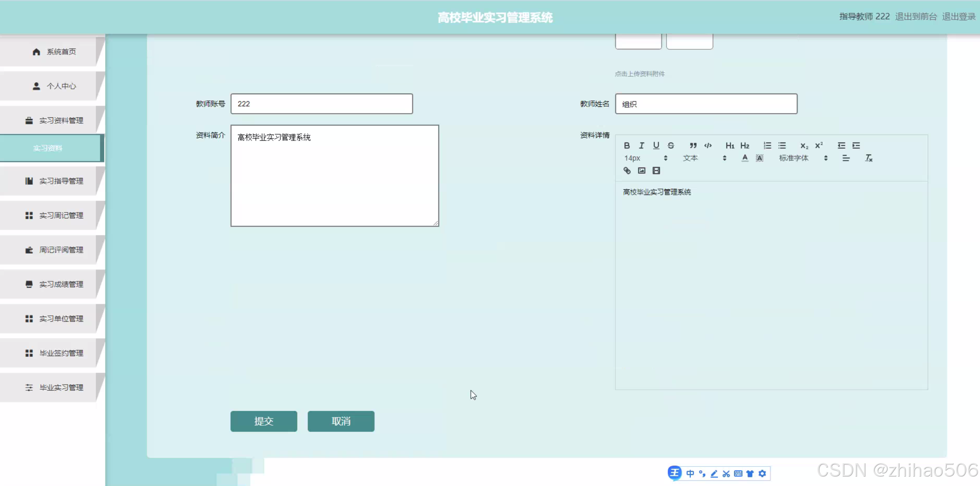Toggle the ordered list formatting
Viewport: 980px width, 486px height.
point(767,146)
